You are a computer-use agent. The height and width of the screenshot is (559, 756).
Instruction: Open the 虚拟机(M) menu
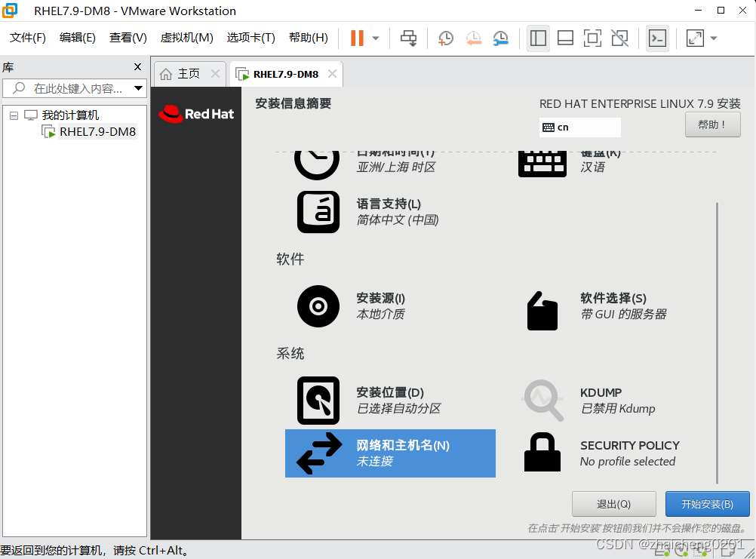[186, 38]
